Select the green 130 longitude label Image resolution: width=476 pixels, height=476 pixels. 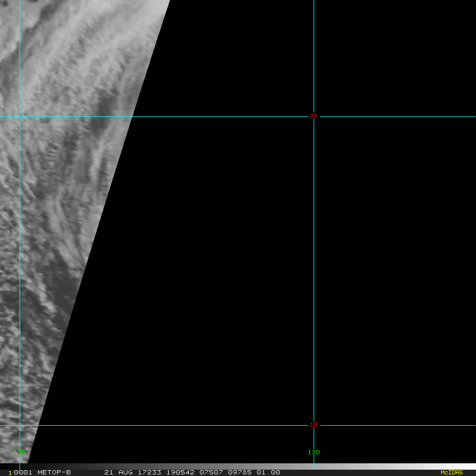pyautogui.click(x=314, y=452)
